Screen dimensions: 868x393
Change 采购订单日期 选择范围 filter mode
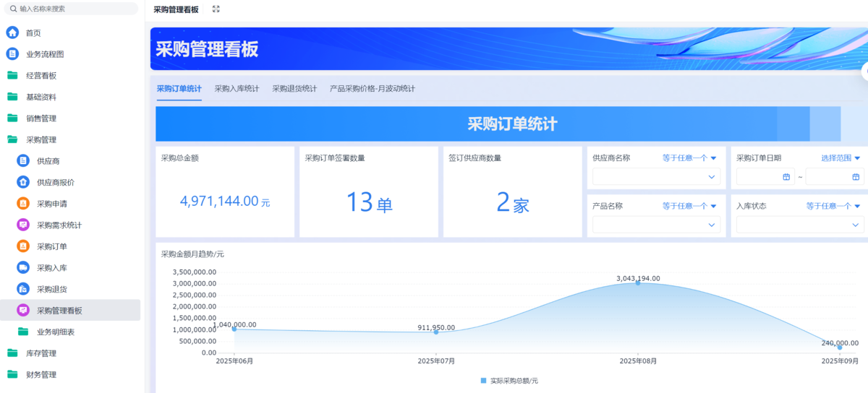click(x=840, y=158)
